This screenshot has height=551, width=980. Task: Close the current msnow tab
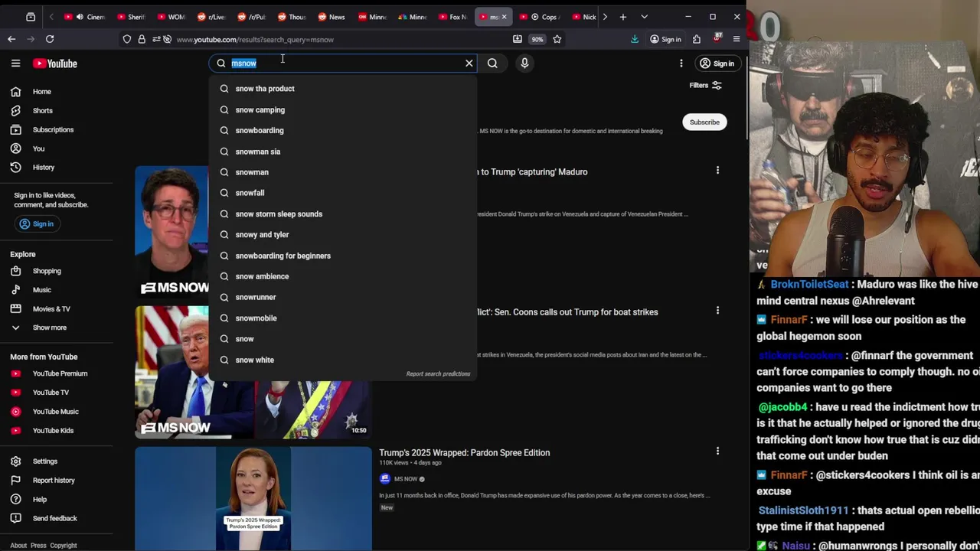(504, 17)
